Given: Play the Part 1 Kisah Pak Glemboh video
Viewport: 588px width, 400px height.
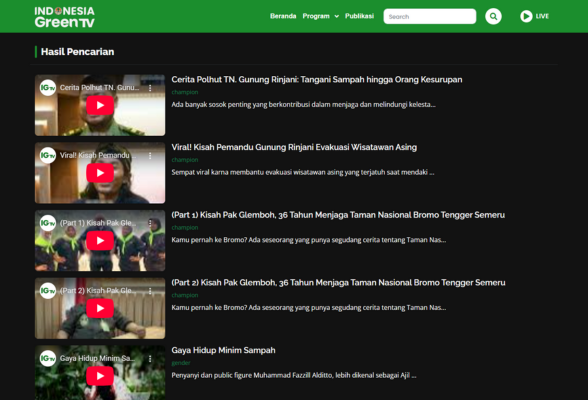Looking at the screenshot, I should coord(100,241).
